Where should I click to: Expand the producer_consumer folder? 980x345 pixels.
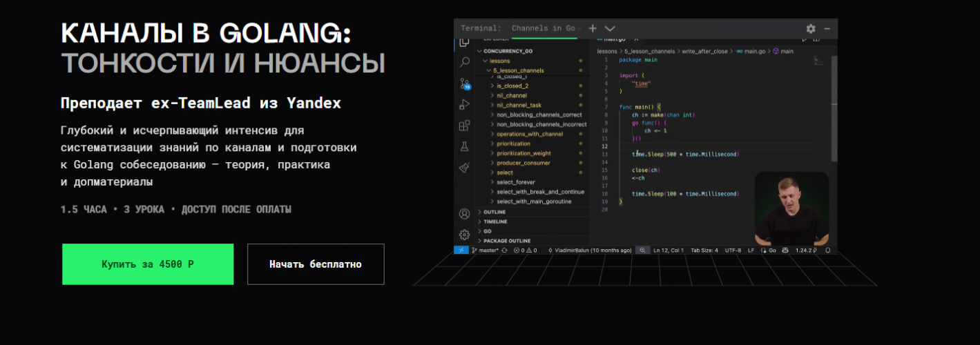(523, 163)
